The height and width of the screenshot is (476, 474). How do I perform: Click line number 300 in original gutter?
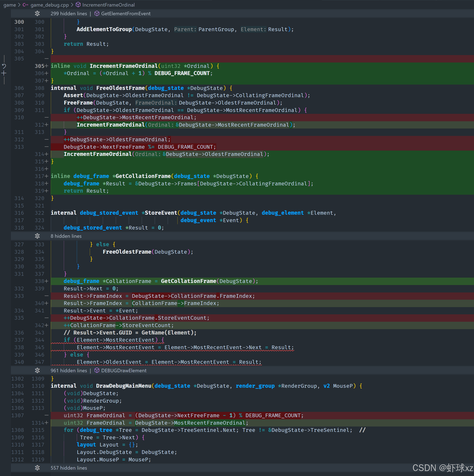pos(19,22)
